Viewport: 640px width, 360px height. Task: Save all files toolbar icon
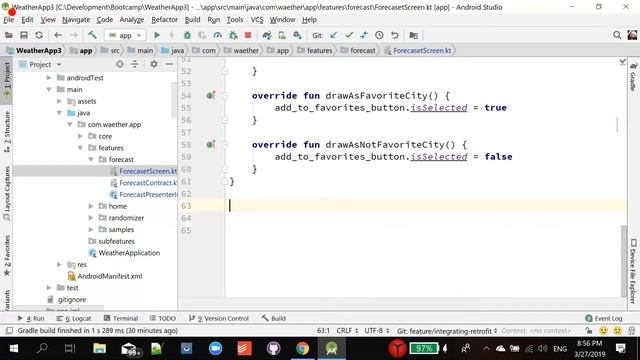click(24, 36)
